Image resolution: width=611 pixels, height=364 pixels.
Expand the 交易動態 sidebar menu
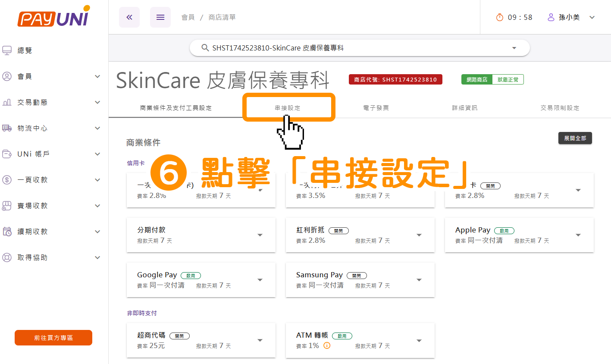coord(97,102)
